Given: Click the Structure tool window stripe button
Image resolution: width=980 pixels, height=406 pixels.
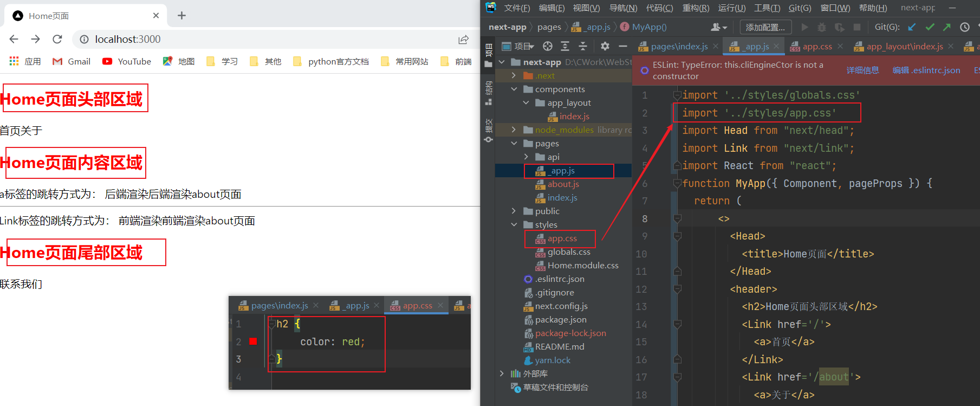Looking at the screenshot, I should tap(488, 93).
